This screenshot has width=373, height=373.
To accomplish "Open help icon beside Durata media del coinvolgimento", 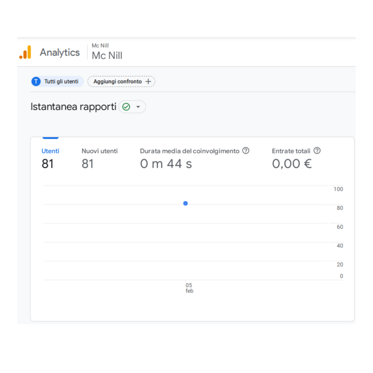I will [x=246, y=151].
